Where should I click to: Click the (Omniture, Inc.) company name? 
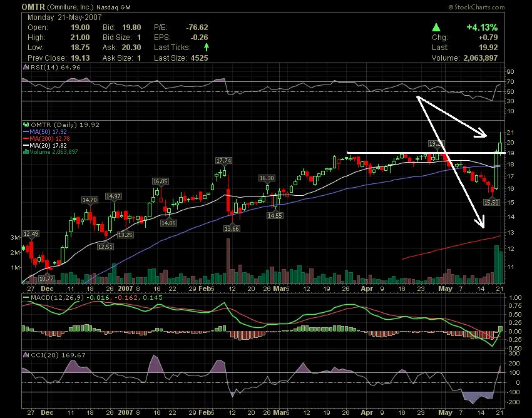point(70,7)
